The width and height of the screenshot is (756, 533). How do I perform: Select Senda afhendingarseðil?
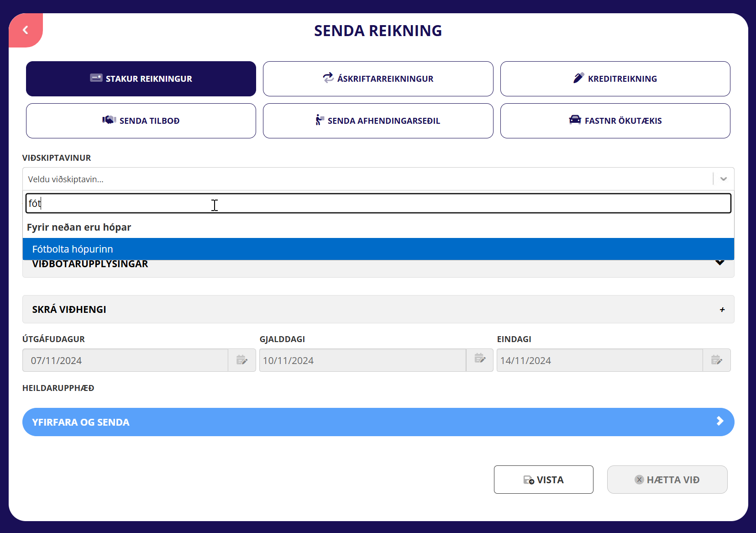tap(378, 121)
